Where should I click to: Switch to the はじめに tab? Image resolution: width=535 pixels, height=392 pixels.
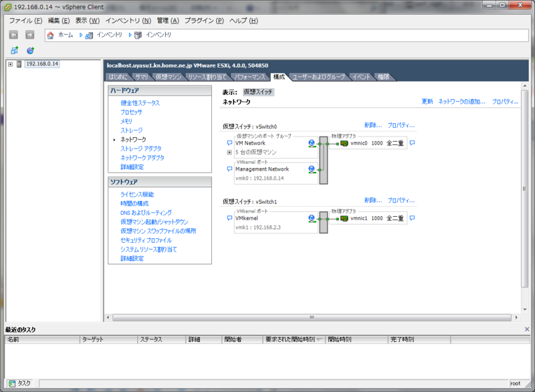pos(118,77)
